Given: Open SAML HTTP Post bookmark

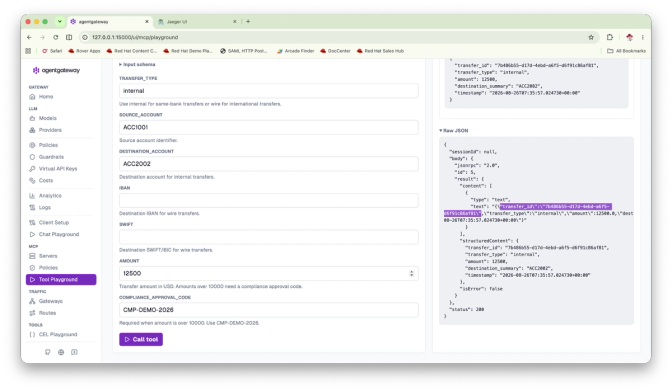Looking at the screenshot, I should (243, 51).
